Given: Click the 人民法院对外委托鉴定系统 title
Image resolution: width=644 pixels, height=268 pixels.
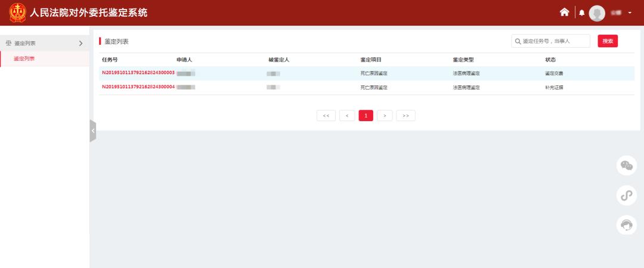Looking at the screenshot, I should (x=88, y=13).
